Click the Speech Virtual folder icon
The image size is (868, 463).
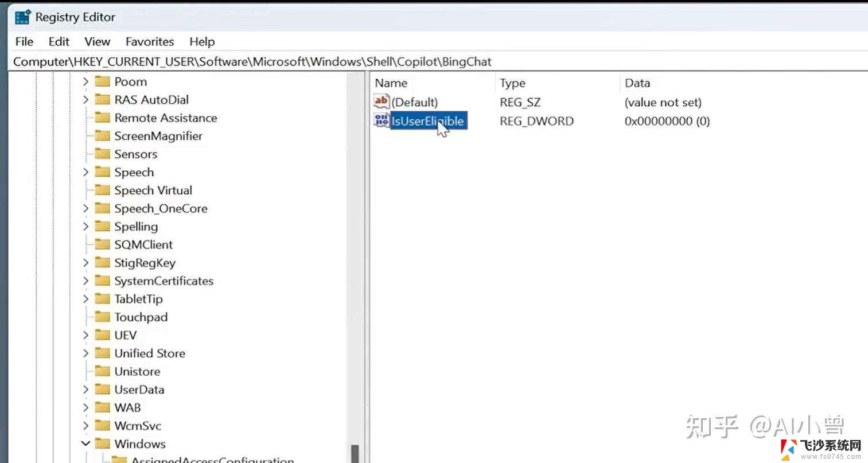(102, 190)
